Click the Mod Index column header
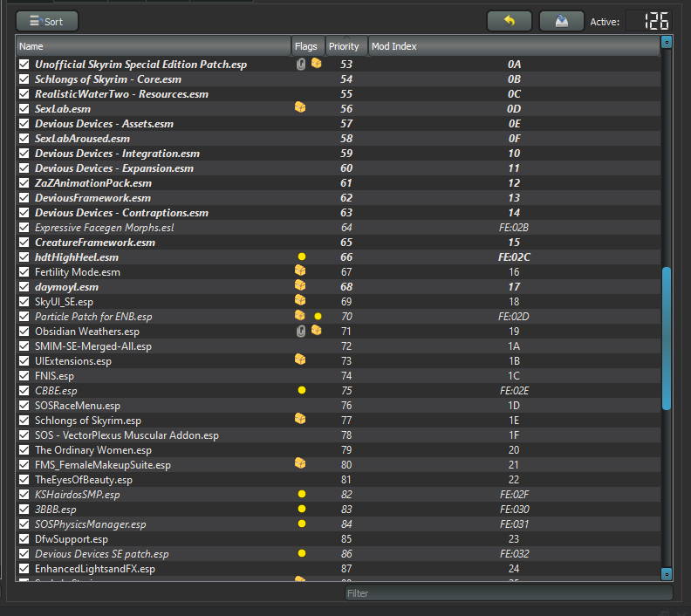This screenshot has height=616, width=691. click(514, 46)
